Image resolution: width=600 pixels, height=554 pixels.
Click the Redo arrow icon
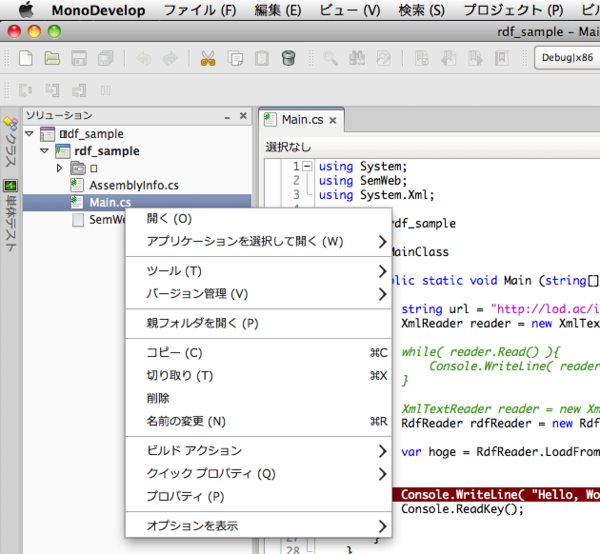170,58
